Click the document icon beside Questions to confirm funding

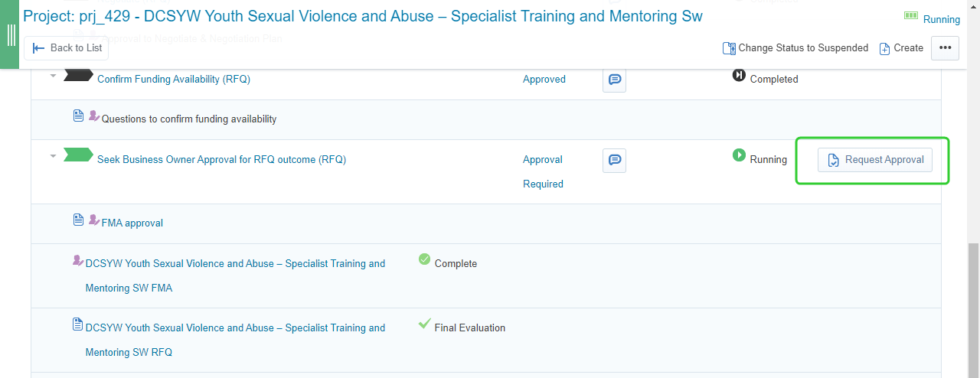(x=78, y=116)
